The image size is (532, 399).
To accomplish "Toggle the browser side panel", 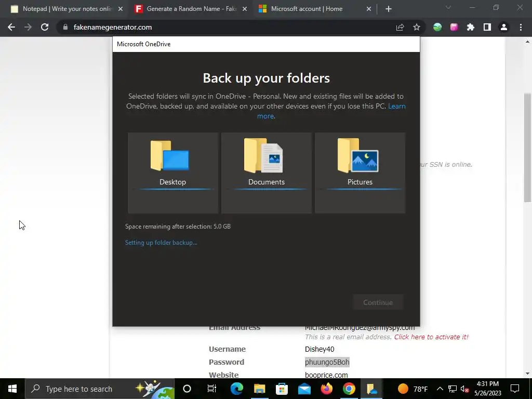I will click(x=487, y=27).
